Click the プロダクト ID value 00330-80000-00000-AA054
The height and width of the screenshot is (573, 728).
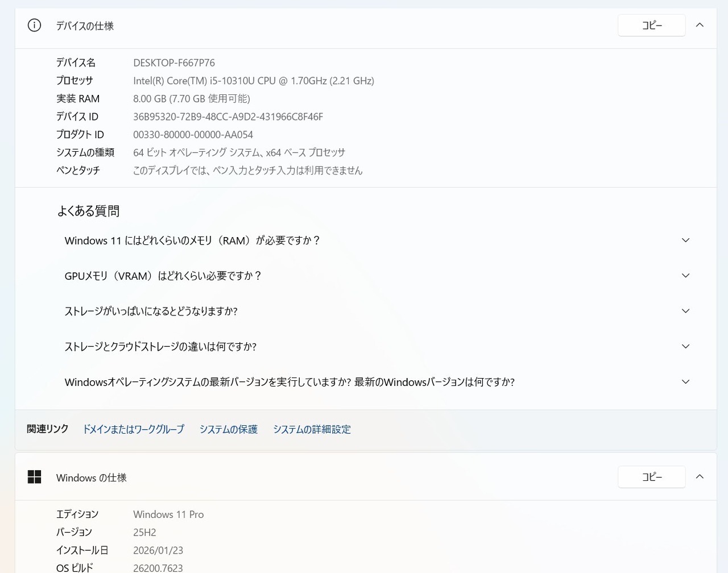193,135
